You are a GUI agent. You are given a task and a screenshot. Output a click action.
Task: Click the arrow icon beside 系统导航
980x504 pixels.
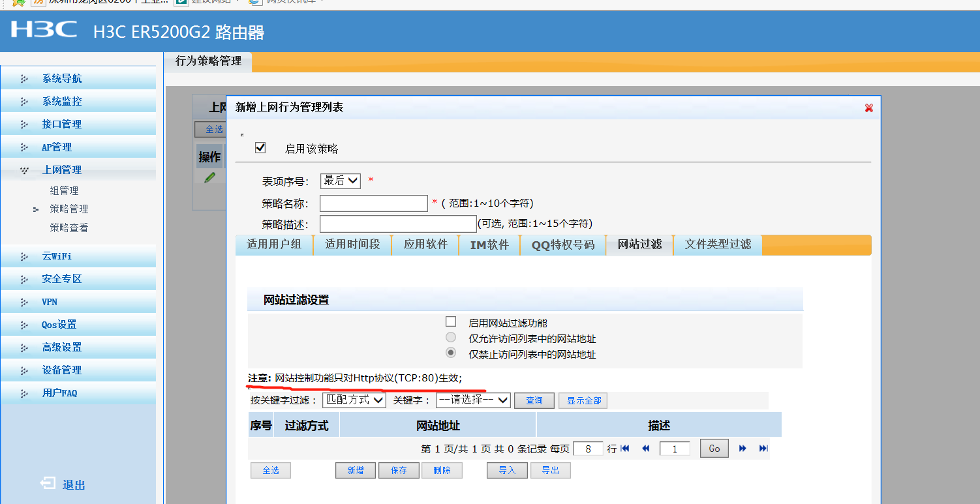(25, 79)
